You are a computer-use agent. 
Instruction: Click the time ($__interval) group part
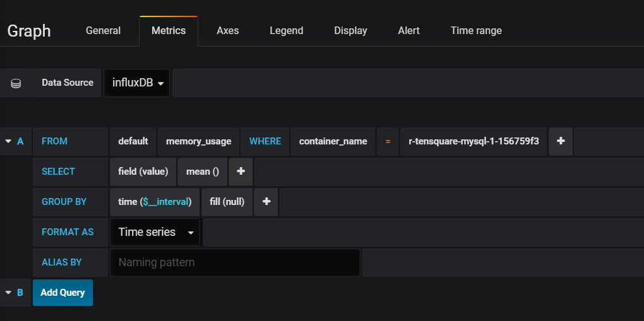[155, 202]
